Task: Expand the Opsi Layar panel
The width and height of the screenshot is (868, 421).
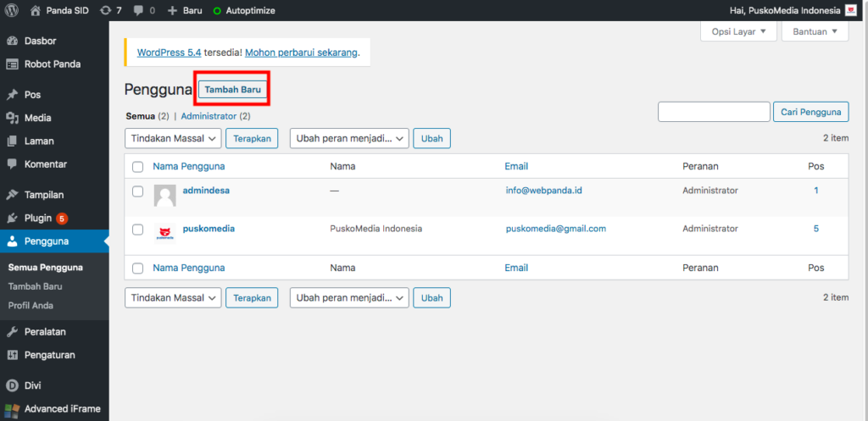Action: pos(739,31)
